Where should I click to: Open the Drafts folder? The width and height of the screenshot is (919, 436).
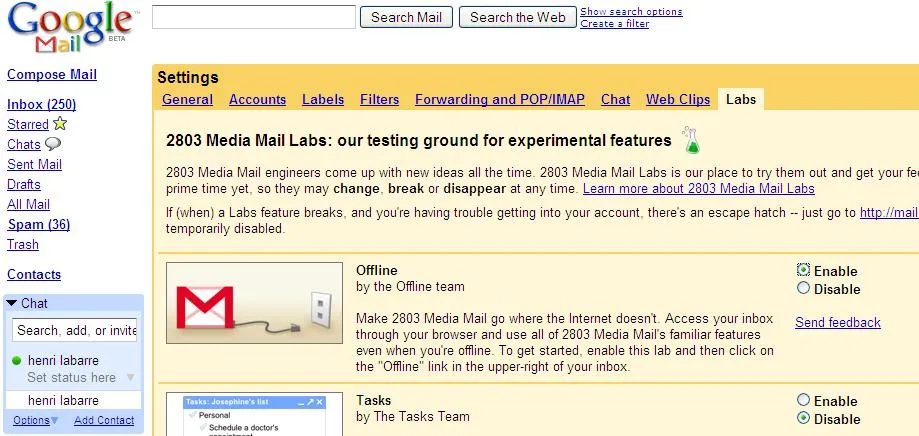coord(23,184)
